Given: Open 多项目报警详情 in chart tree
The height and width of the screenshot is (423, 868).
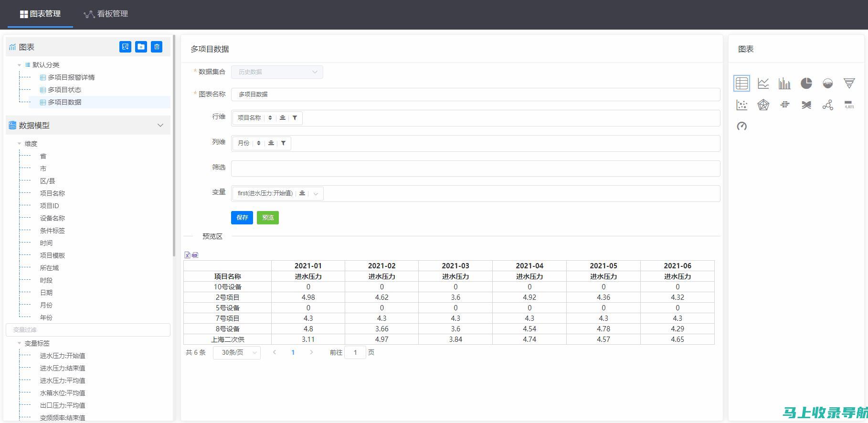Looking at the screenshot, I should (x=71, y=77).
